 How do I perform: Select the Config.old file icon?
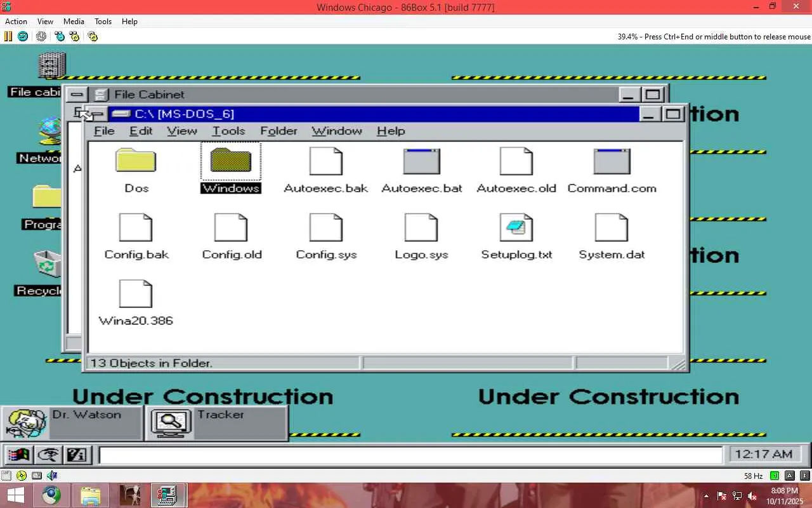point(231,227)
